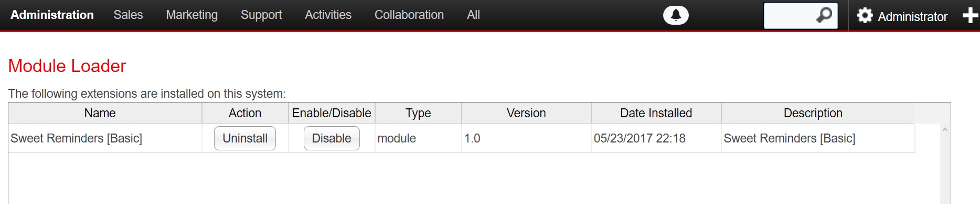Click the table scrollbar up arrow
Screen dimensions: 980x204
pos(945,129)
